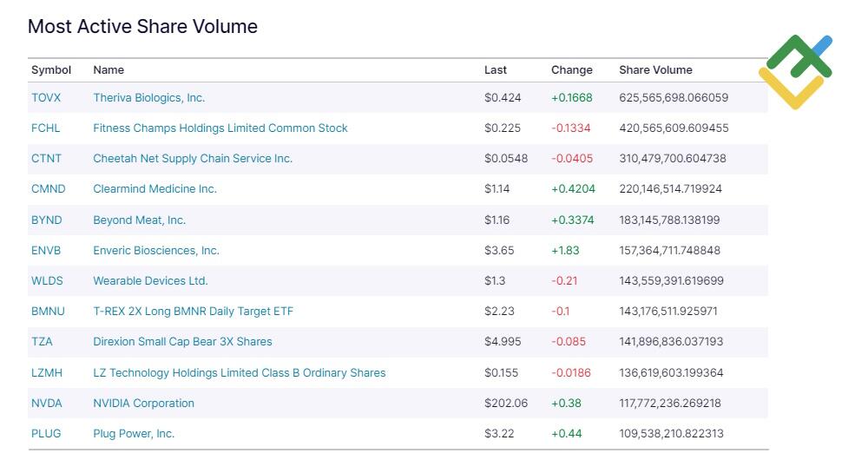This screenshot has width=868, height=473.
Task: Click Plug Power, Inc. name link
Action: tap(134, 434)
